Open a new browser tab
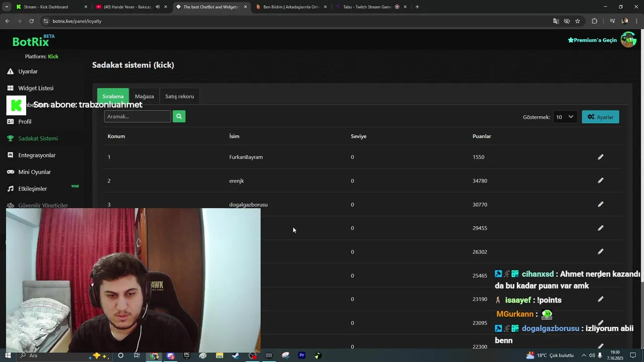644x362 pixels. point(417,7)
